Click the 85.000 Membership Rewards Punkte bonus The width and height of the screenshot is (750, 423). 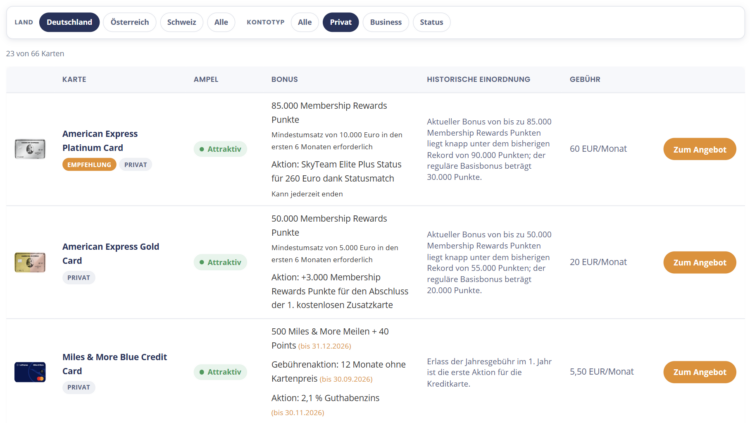coord(329,112)
